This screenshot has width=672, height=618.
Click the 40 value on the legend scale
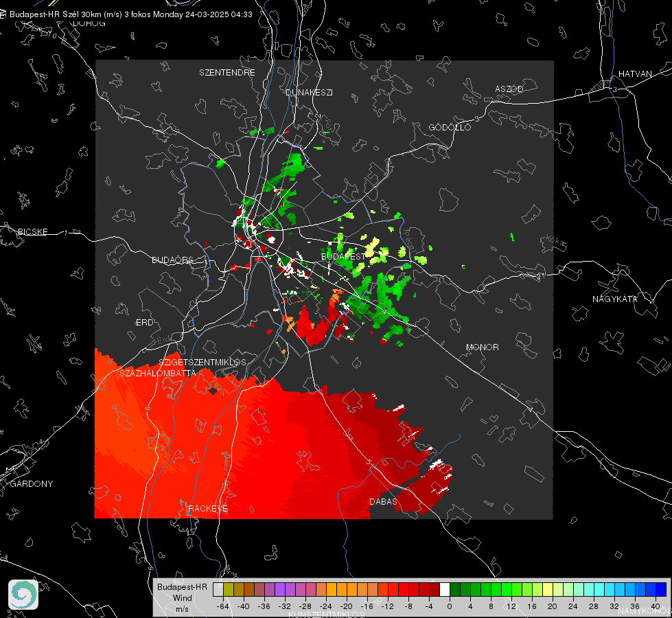pyautogui.click(x=656, y=606)
